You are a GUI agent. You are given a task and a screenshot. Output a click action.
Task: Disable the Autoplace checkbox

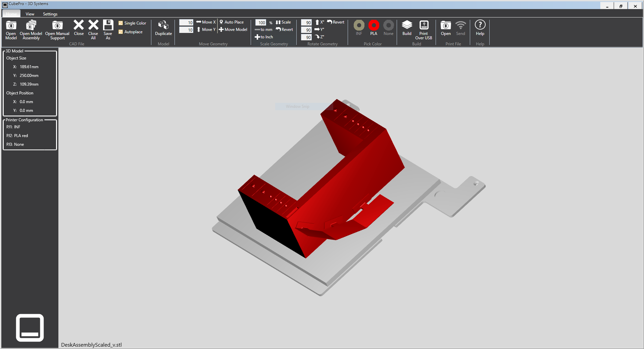pyautogui.click(x=120, y=32)
